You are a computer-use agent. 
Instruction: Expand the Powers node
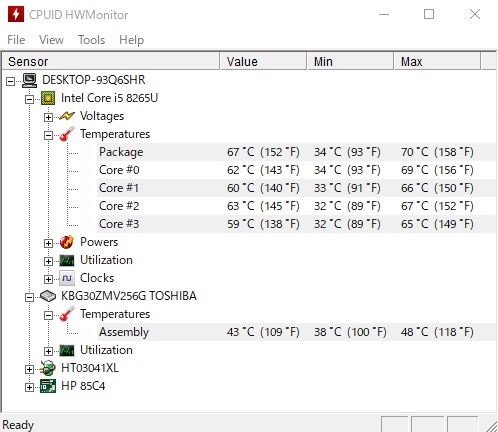point(48,243)
